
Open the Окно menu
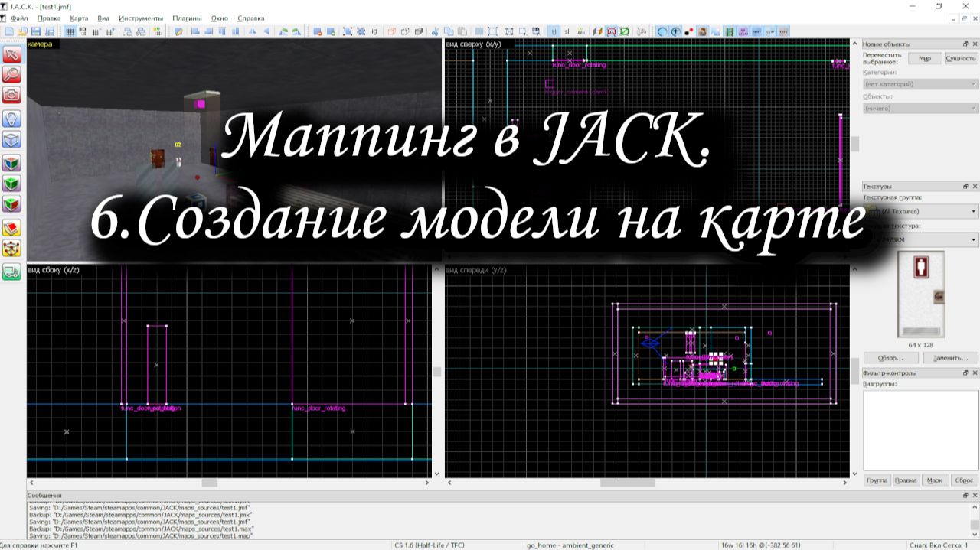click(220, 18)
